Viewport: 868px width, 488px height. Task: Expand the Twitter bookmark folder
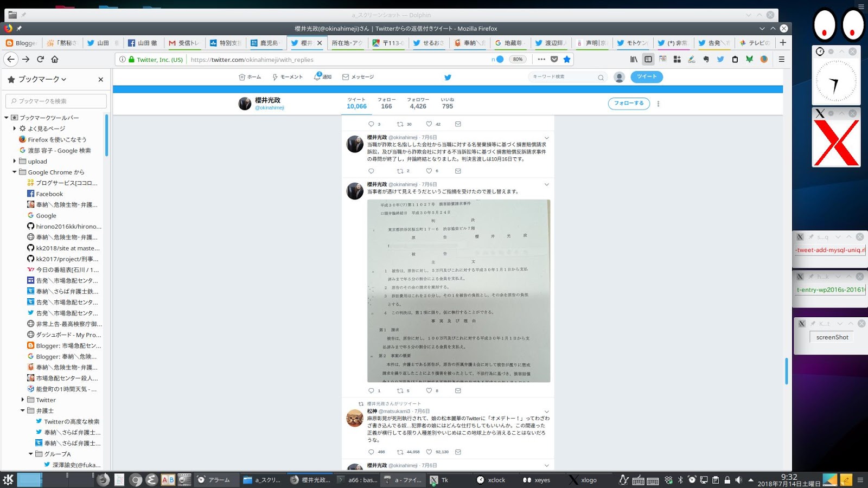pos(23,400)
